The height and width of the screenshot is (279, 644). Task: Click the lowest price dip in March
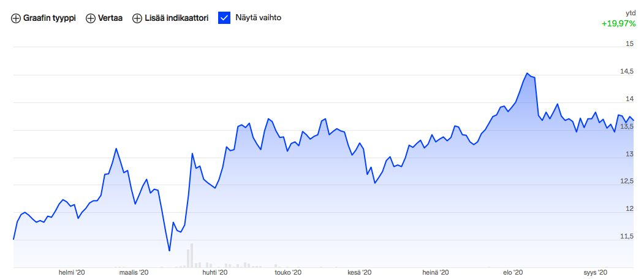point(169,251)
